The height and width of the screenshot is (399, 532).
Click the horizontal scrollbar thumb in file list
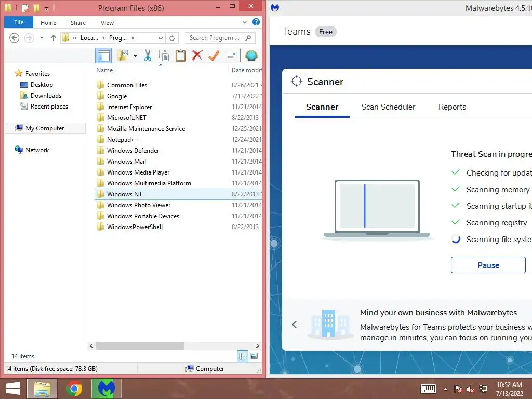(x=140, y=345)
